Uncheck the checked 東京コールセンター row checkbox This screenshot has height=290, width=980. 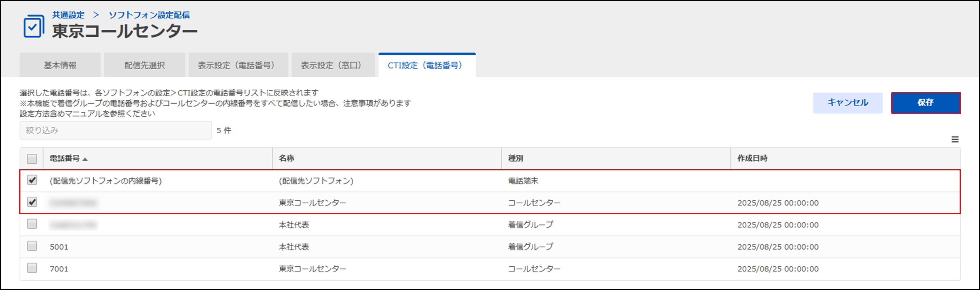point(32,203)
